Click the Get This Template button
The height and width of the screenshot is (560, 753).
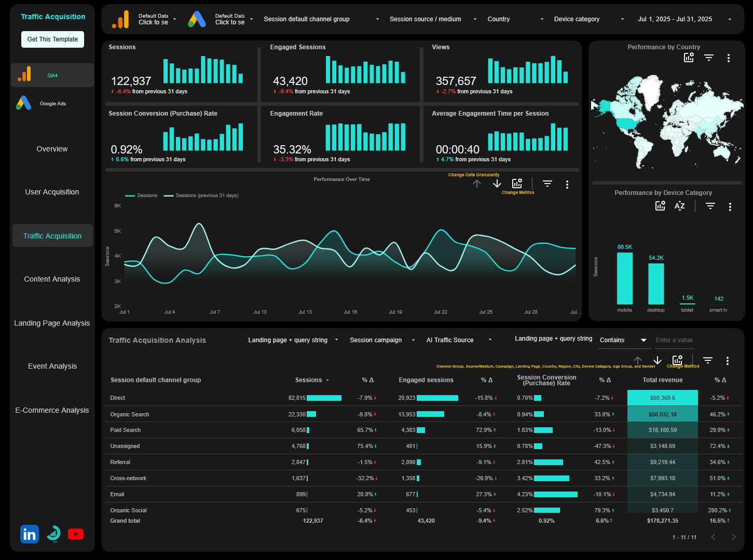pyautogui.click(x=52, y=39)
